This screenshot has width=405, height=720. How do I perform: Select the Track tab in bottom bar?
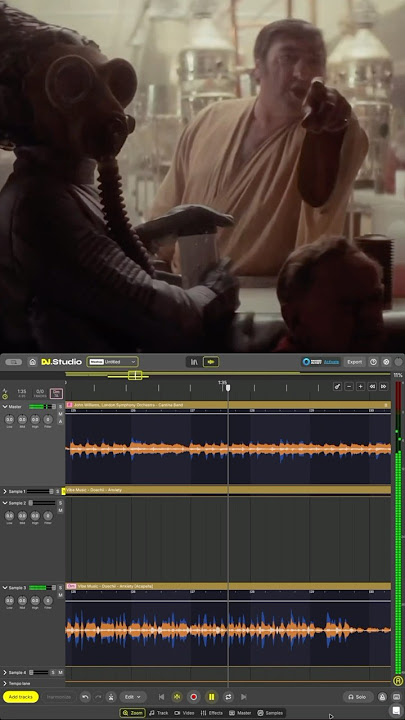coord(158,713)
